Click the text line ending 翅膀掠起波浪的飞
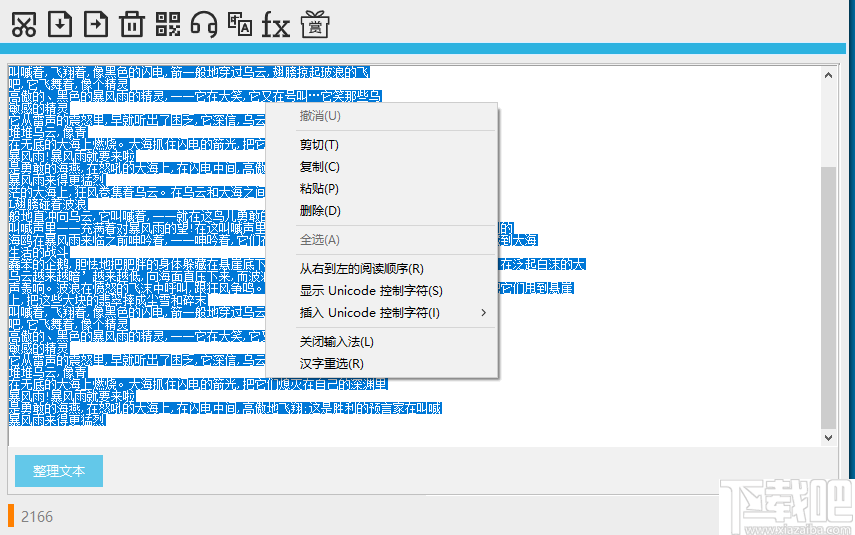 (189, 72)
